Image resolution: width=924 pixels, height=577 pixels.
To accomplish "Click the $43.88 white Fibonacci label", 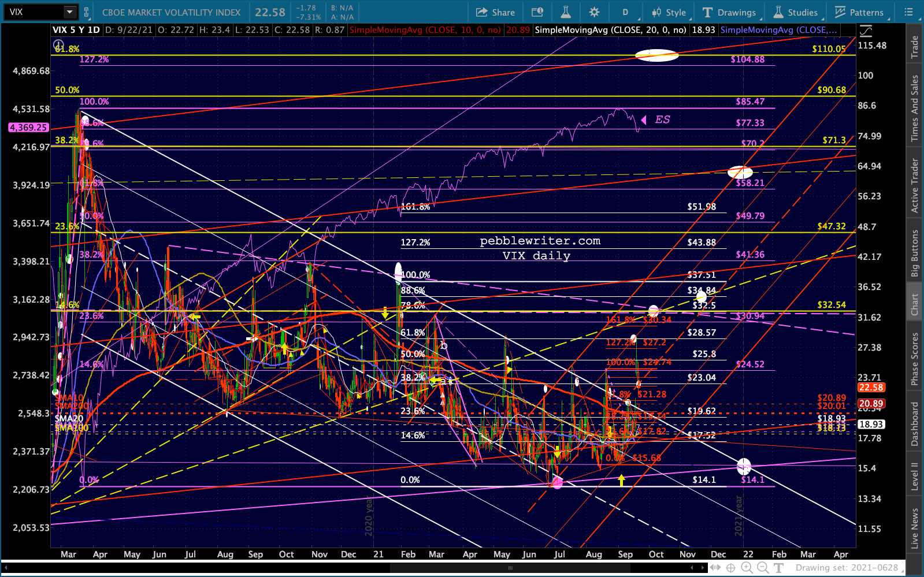I will 702,243.
